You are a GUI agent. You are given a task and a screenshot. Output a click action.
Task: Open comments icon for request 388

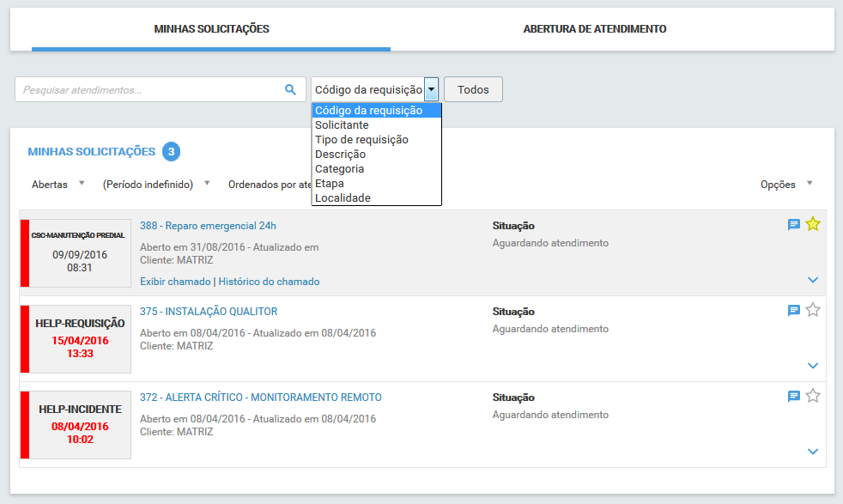click(x=794, y=225)
